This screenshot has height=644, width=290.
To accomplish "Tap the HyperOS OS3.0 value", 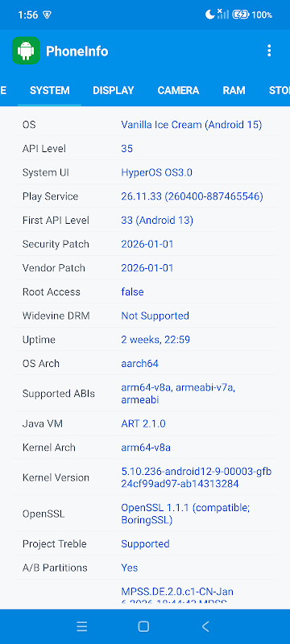I will click(156, 172).
